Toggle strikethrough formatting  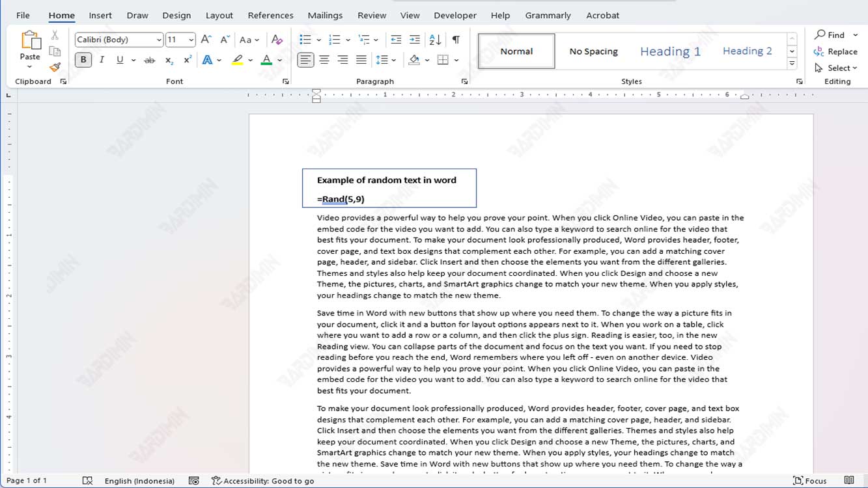[149, 60]
